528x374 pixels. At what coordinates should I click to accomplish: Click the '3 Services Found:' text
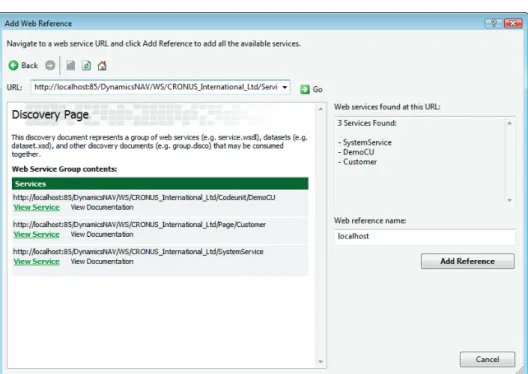click(x=367, y=123)
